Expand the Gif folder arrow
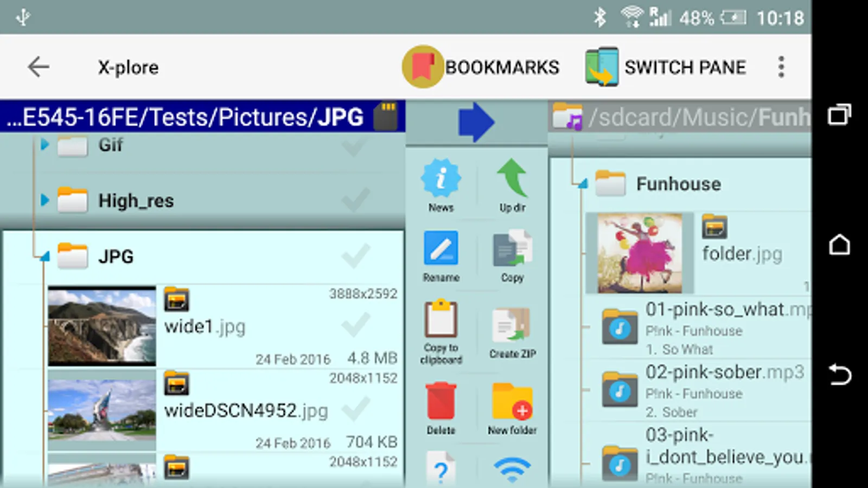Image resolution: width=868 pixels, height=488 pixels. pyautogui.click(x=45, y=144)
